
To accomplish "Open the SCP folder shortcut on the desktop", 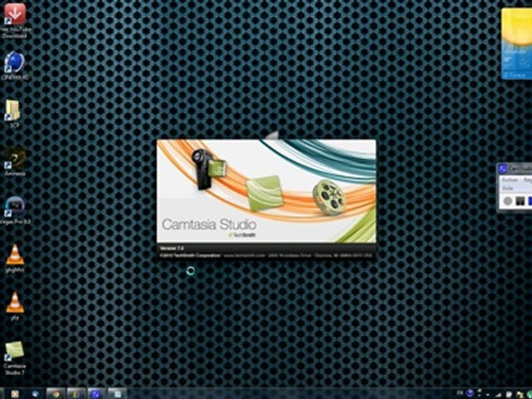I will [14, 114].
